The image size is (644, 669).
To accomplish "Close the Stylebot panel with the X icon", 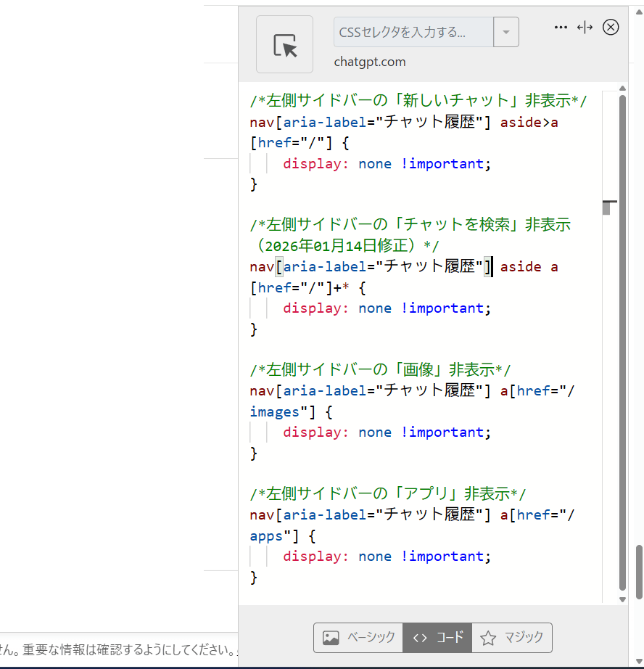I will point(611,27).
